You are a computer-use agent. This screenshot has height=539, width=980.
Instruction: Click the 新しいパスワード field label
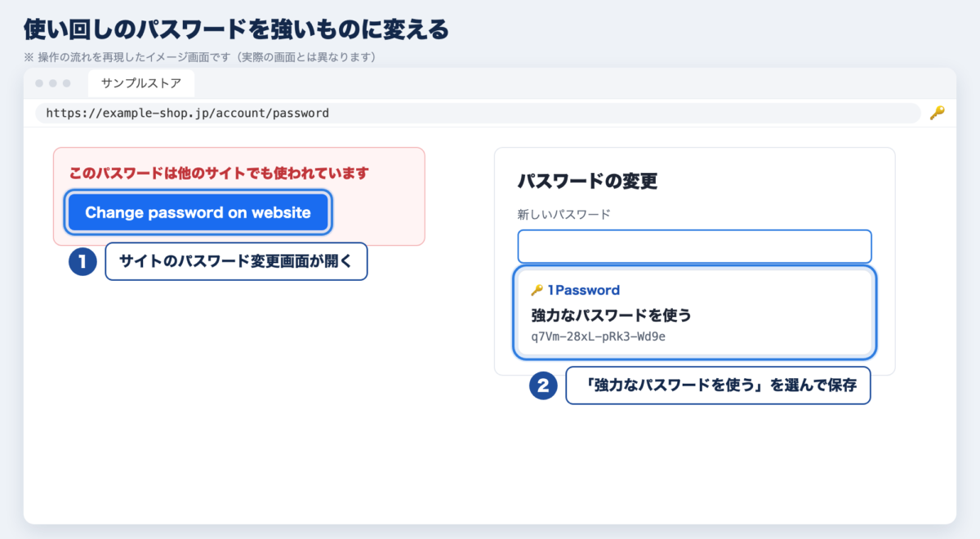pos(564,215)
